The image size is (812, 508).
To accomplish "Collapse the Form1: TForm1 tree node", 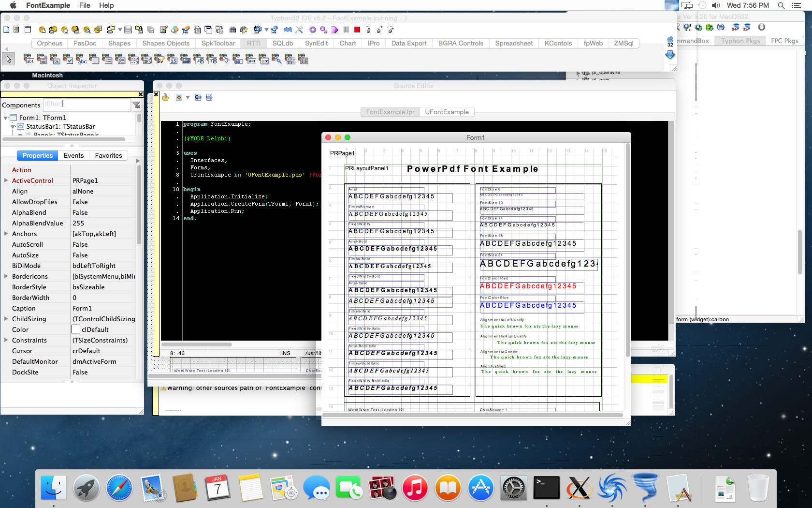I will (x=6, y=118).
